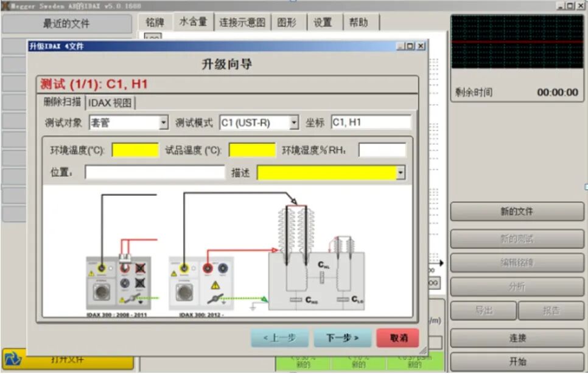588x374 pixels.
Task: Open the 设置 tab
Action: [x=323, y=23]
